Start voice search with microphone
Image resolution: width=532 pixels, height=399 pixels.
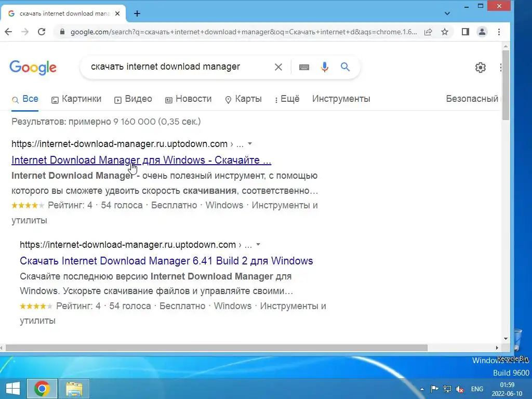[x=325, y=67]
